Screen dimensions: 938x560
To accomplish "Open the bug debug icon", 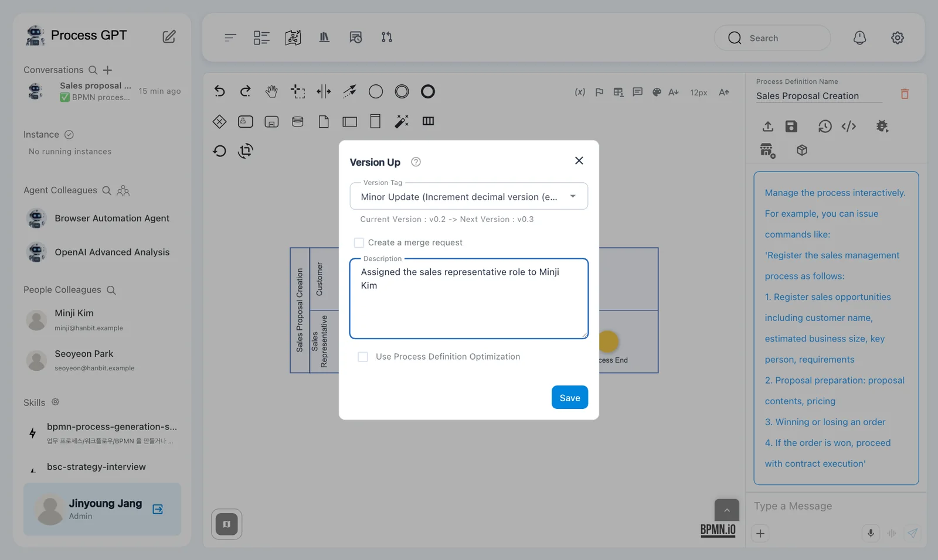I will click(882, 127).
